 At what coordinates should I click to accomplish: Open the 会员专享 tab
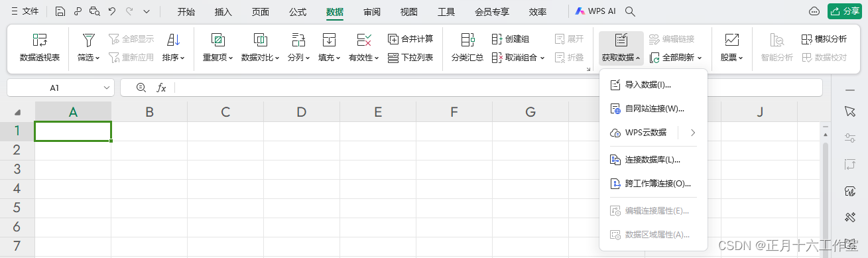(492, 12)
